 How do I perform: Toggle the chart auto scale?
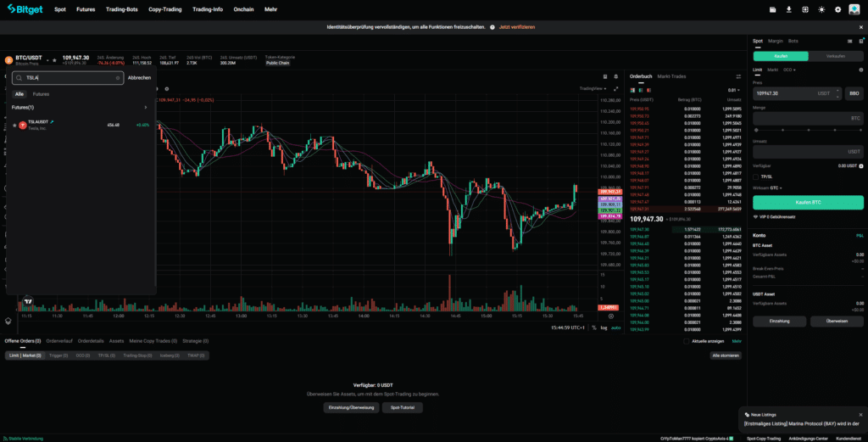(x=615, y=328)
